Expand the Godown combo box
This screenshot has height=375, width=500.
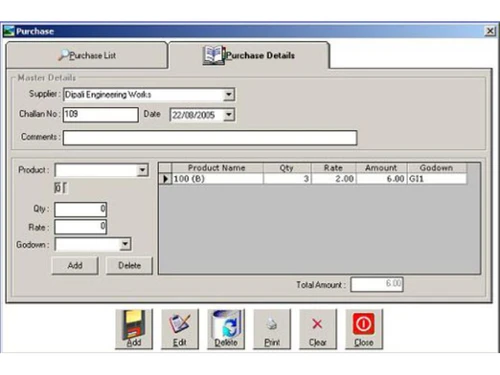tap(125, 244)
